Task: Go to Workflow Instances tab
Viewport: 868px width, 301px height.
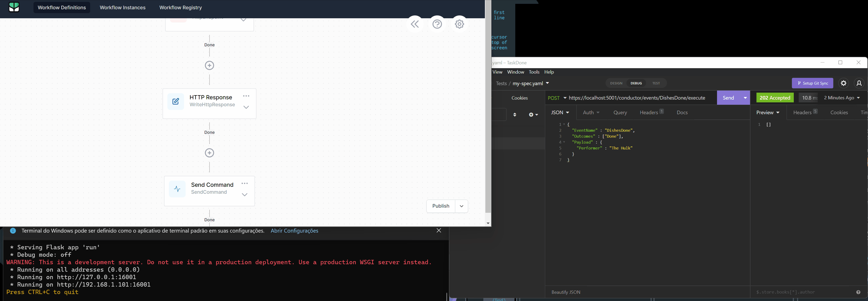Action: pyautogui.click(x=123, y=7)
